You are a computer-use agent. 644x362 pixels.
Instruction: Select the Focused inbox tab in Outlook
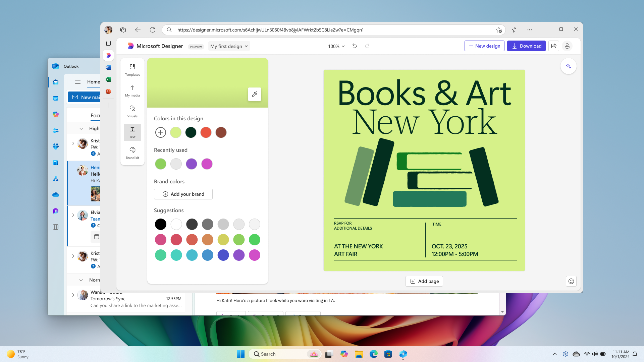pos(95,116)
